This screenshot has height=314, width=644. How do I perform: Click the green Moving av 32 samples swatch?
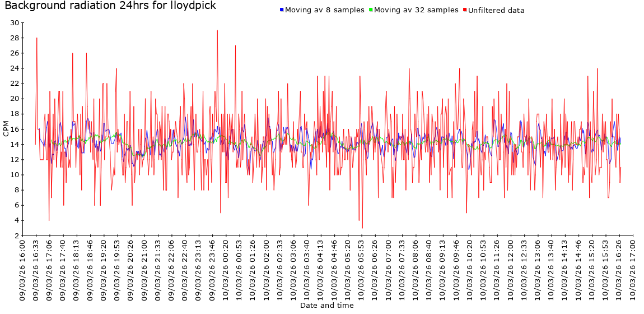371,10
